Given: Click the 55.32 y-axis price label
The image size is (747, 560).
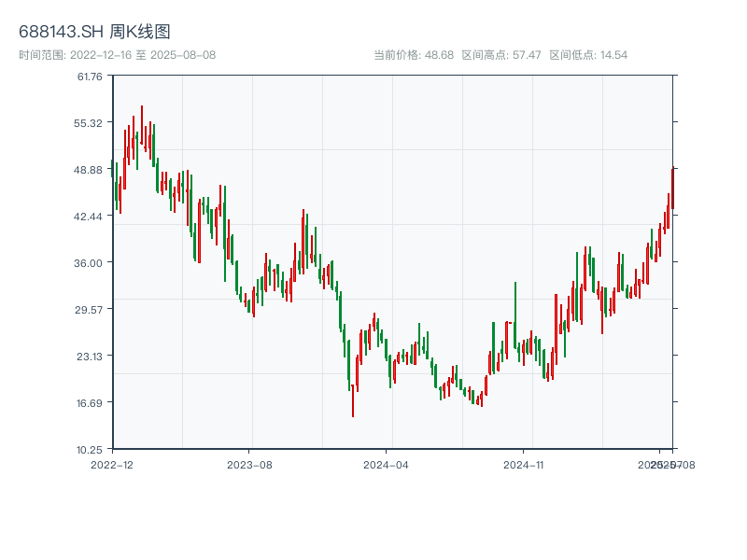Looking at the screenshot, I should (x=91, y=123).
